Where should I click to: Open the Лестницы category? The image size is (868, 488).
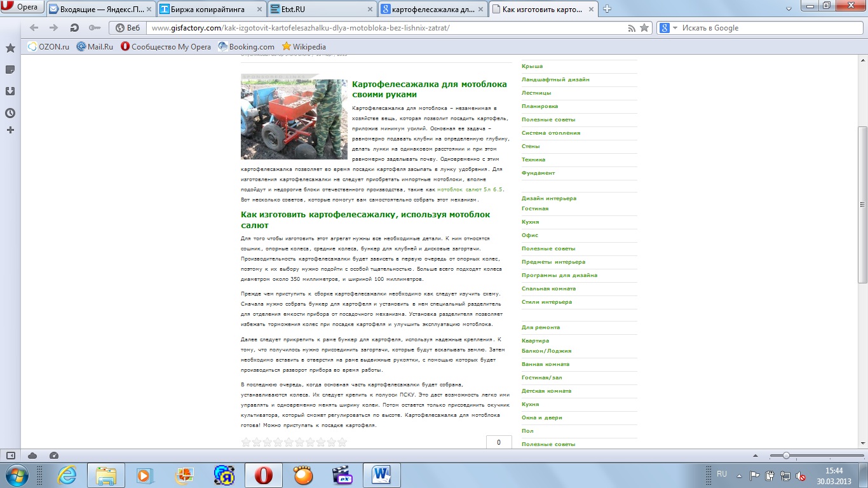[x=536, y=93]
